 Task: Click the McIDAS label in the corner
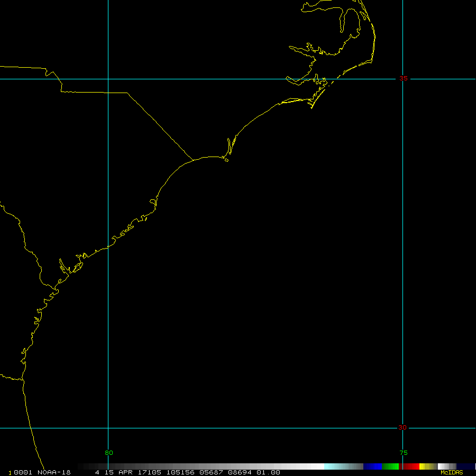pos(451,472)
